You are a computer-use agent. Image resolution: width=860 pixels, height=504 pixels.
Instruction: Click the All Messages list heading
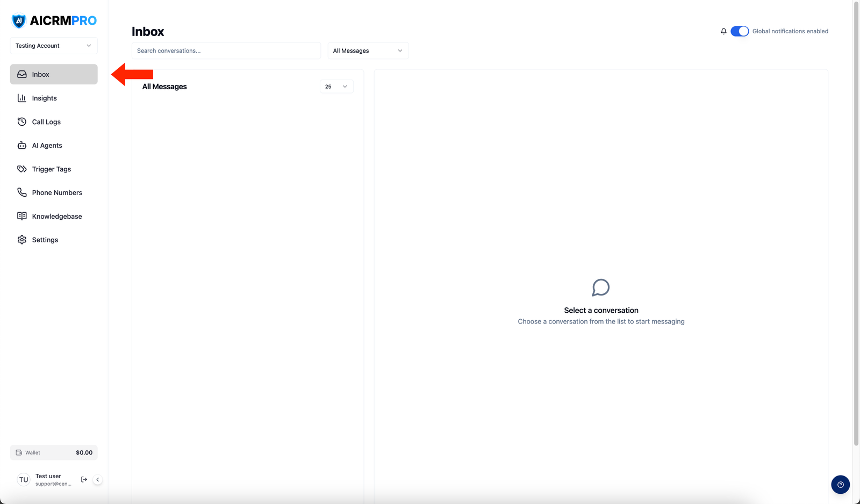coord(164,87)
